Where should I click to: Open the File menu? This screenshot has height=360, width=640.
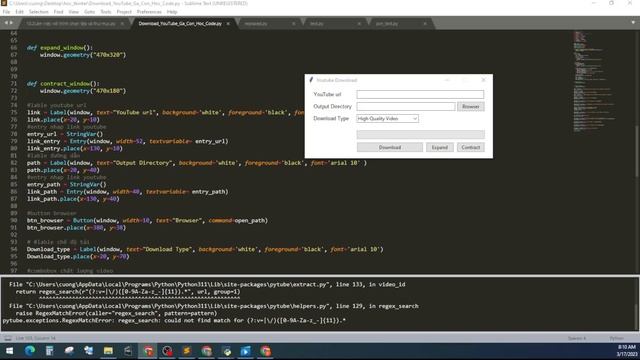click(x=6, y=12)
